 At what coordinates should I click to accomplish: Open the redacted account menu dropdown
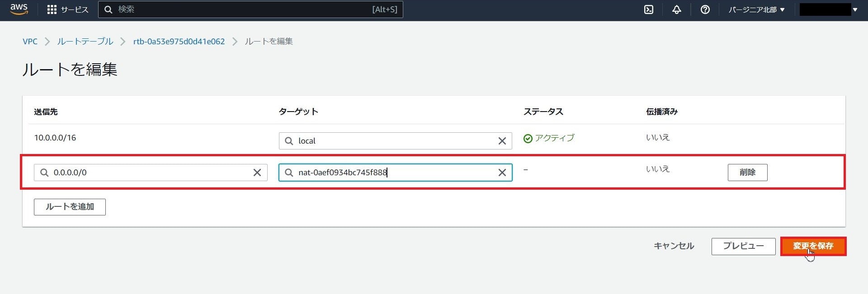tap(829, 9)
